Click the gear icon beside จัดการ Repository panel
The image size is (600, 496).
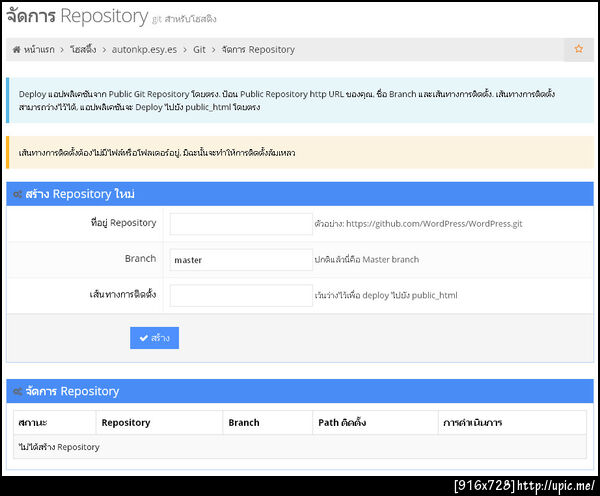click(17, 391)
